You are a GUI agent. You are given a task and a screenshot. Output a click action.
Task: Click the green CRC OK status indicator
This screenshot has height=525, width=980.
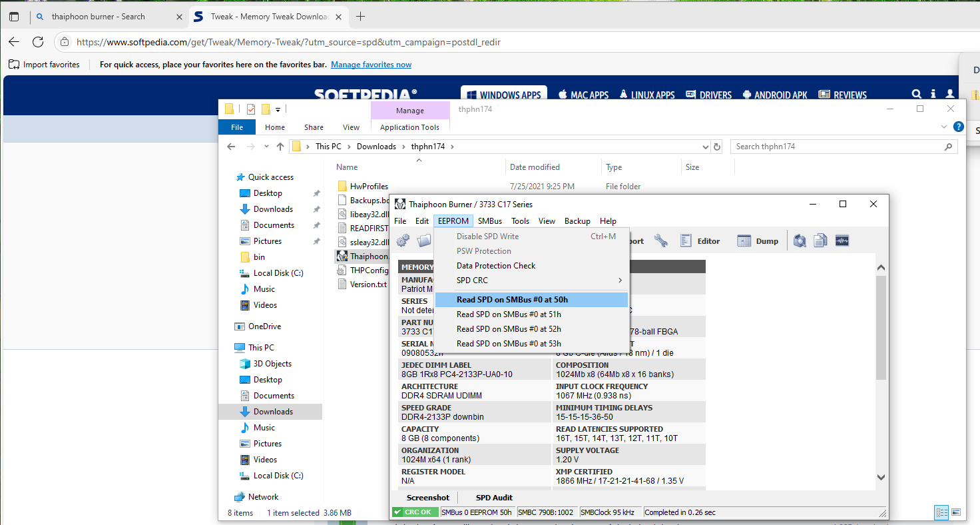[x=415, y=512]
